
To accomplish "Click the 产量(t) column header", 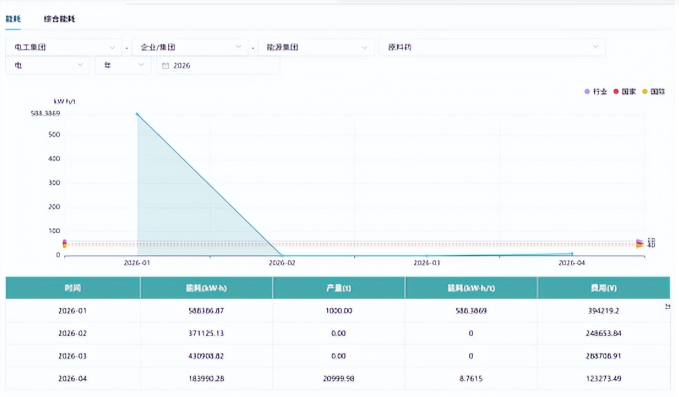I will click(x=339, y=288).
